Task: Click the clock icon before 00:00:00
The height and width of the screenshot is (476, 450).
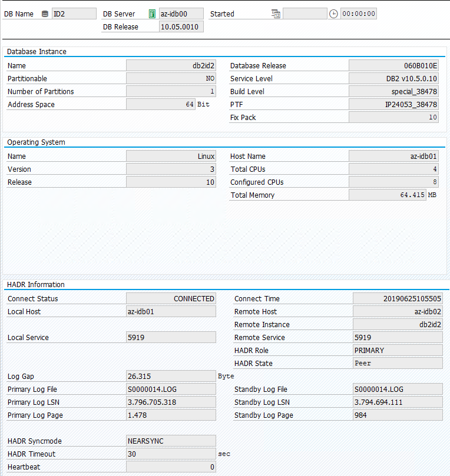Action: tap(333, 14)
